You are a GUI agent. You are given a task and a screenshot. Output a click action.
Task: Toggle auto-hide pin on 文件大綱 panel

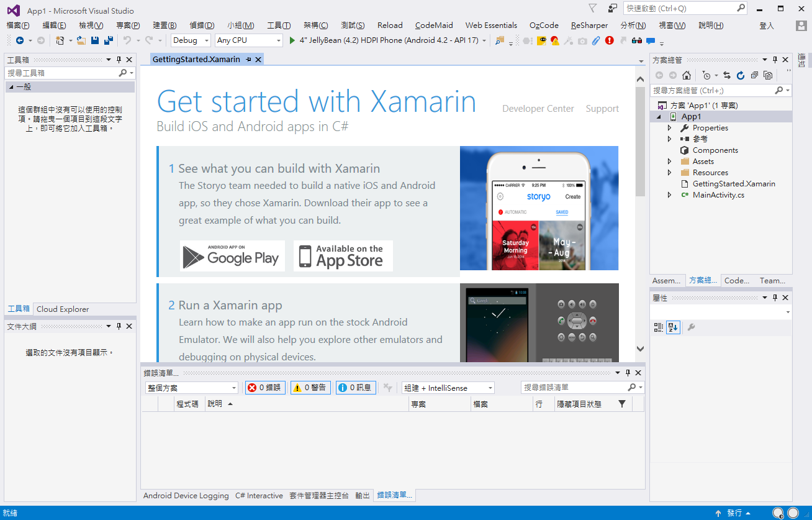(119, 326)
